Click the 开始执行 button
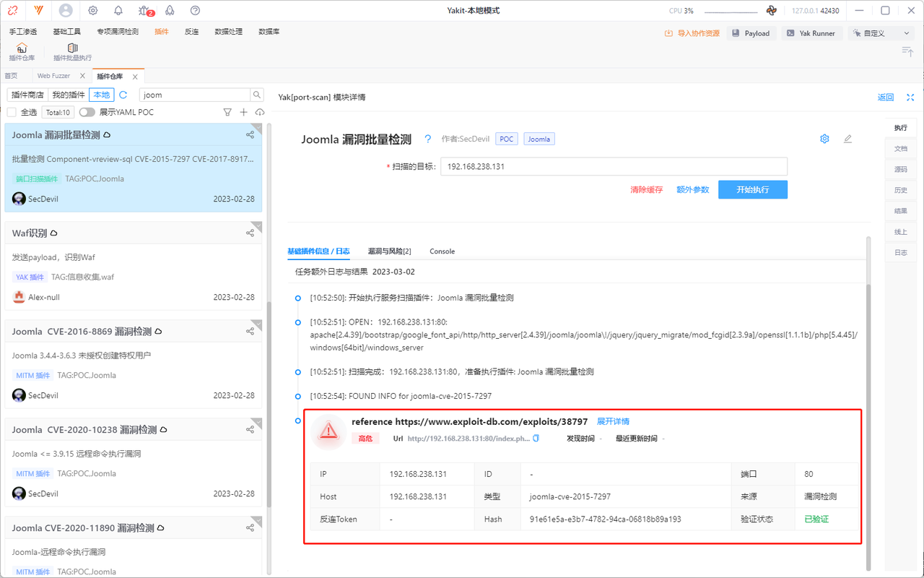The image size is (924, 578). [x=752, y=189]
